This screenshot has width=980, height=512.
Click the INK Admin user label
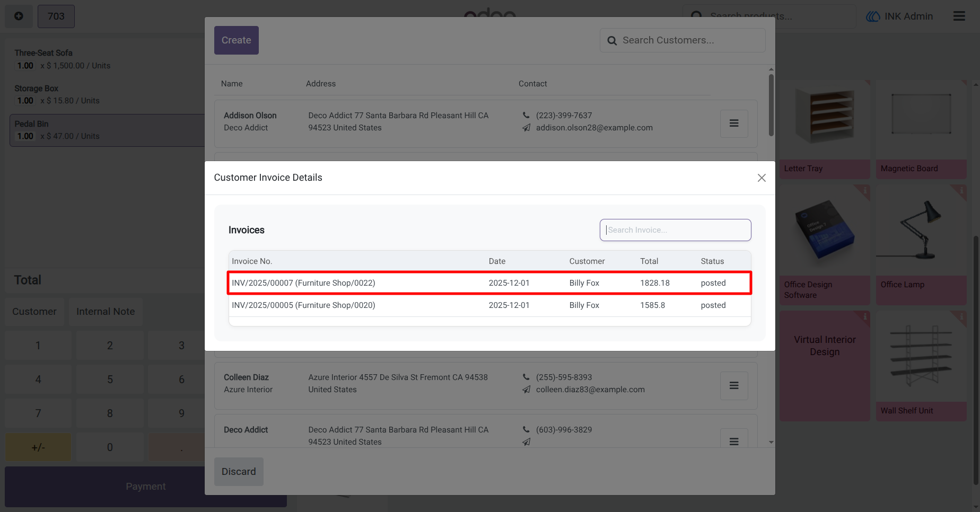point(899,16)
